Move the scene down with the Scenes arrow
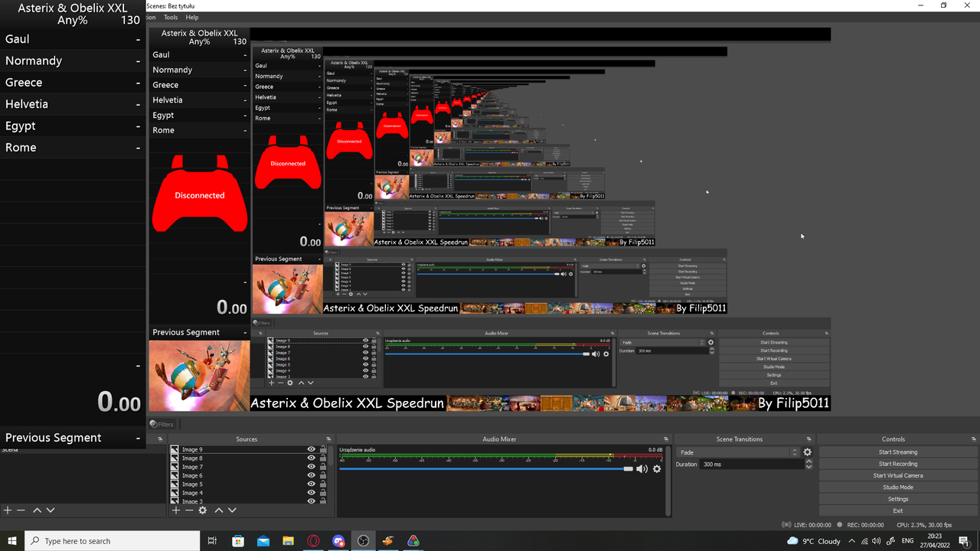This screenshot has width=980, height=551. [51, 510]
